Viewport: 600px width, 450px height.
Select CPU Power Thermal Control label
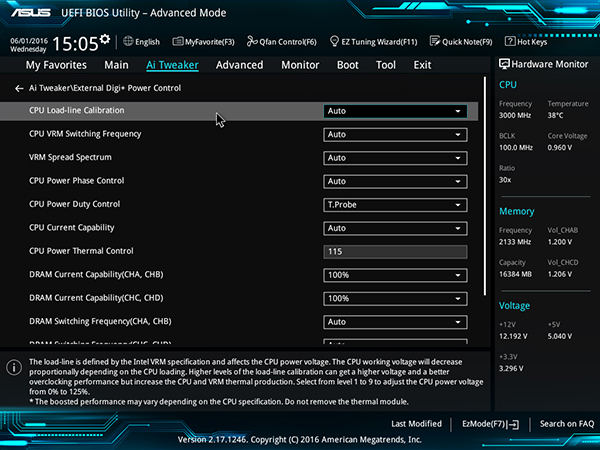click(x=81, y=251)
